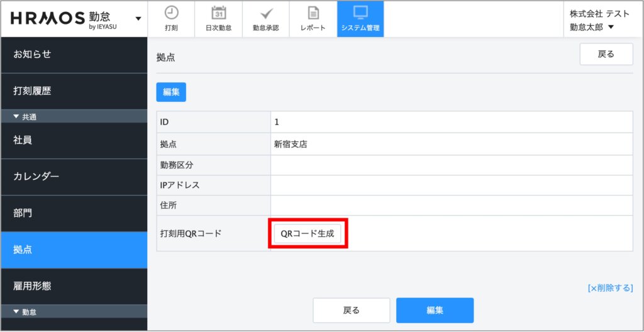Go to 打刻履歴 in sidebar
Screen dimensions: 644x332
[74, 91]
